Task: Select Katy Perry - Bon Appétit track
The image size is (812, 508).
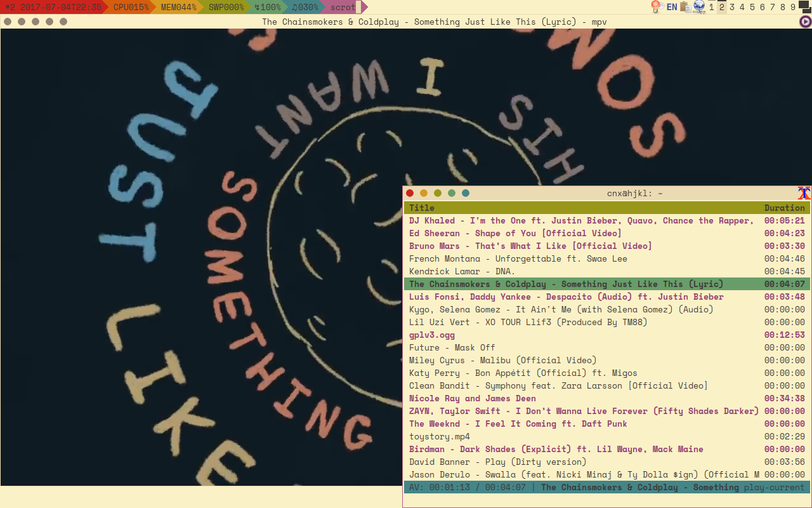Action: 607,373
